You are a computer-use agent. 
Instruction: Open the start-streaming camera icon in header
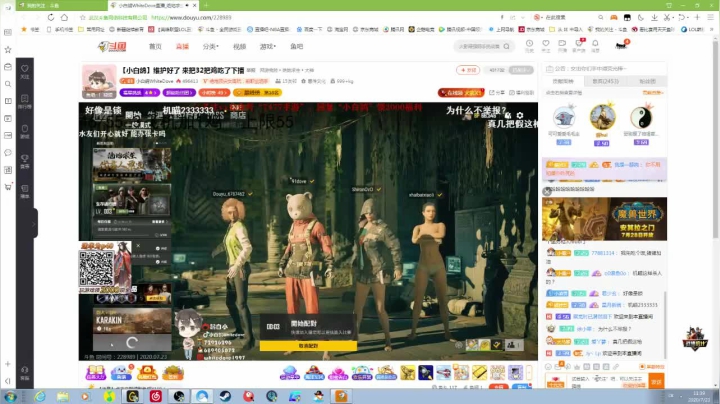[x=562, y=45]
